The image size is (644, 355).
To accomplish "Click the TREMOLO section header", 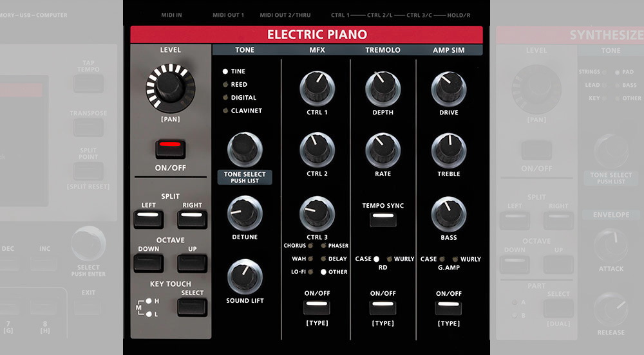I will pyautogui.click(x=383, y=50).
